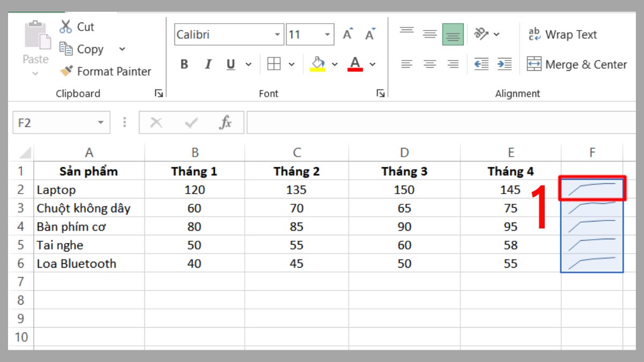Click the Increase Indent icon

[x=503, y=64]
